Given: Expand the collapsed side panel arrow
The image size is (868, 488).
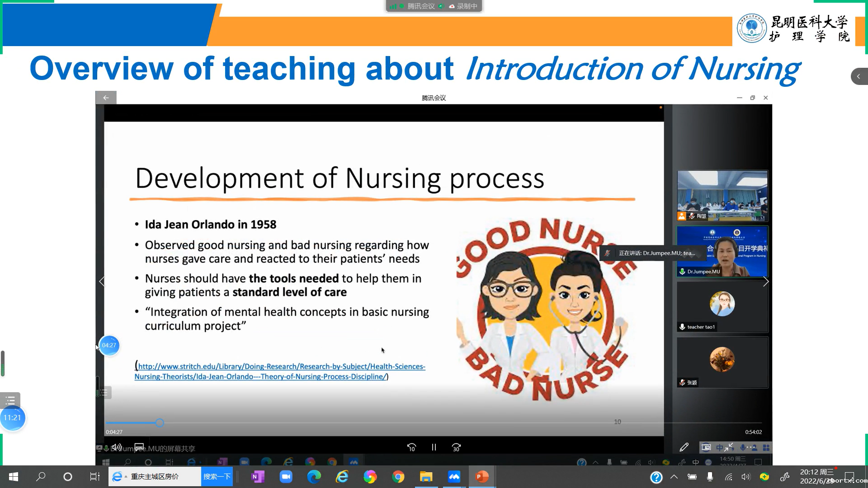Looking at the screenshot, I should tap(859, 76).
